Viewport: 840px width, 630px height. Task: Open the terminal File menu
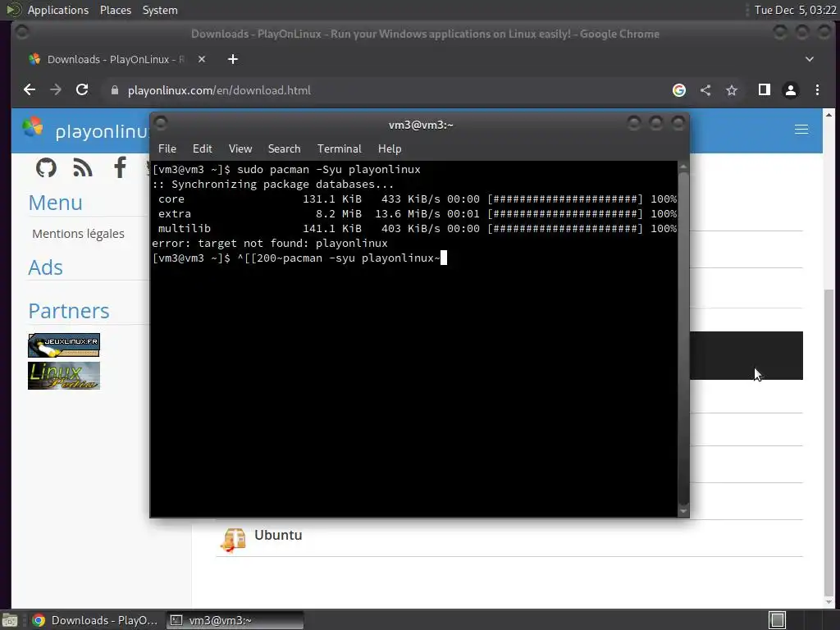[x=167, y=149]
